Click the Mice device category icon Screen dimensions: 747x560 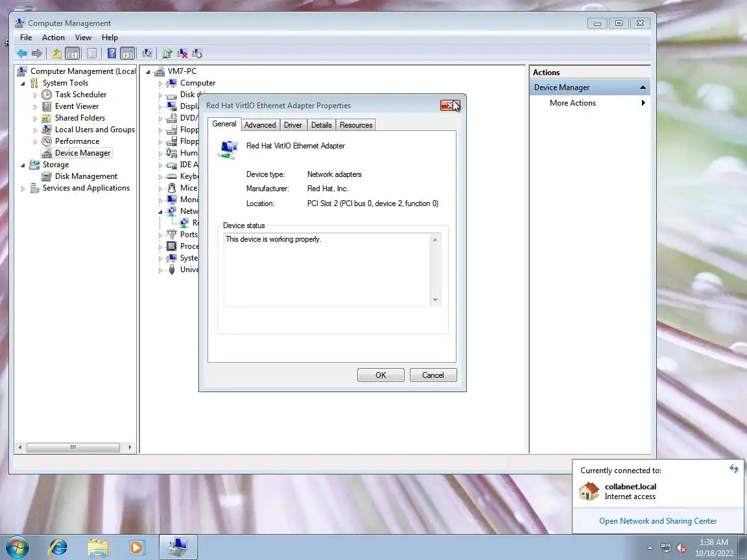[171, 187]
